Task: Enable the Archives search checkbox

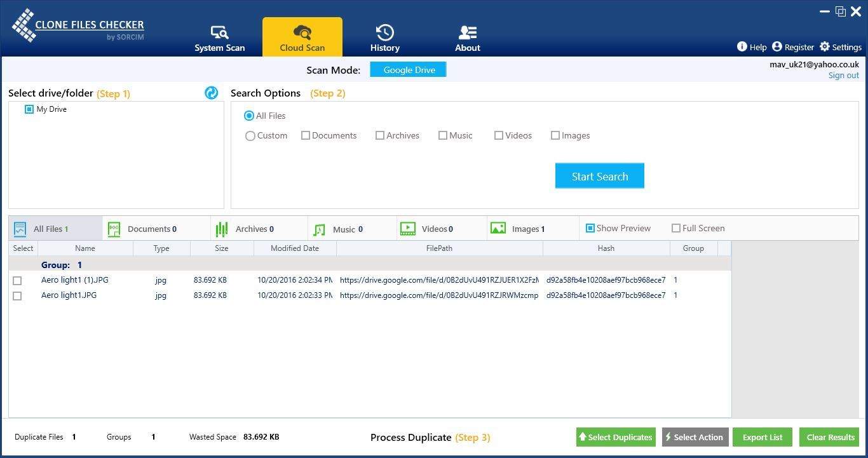Action: tap(380, 135)
